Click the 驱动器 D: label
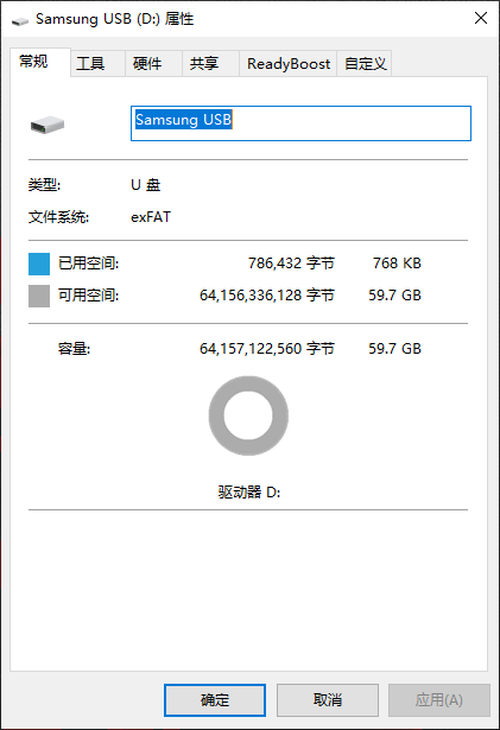 click(x=249, y=492)
